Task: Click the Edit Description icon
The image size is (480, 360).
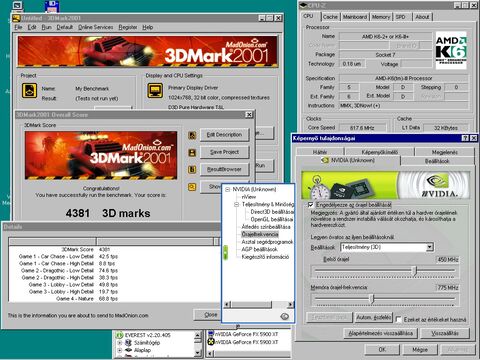Action: tap(192, 135)
